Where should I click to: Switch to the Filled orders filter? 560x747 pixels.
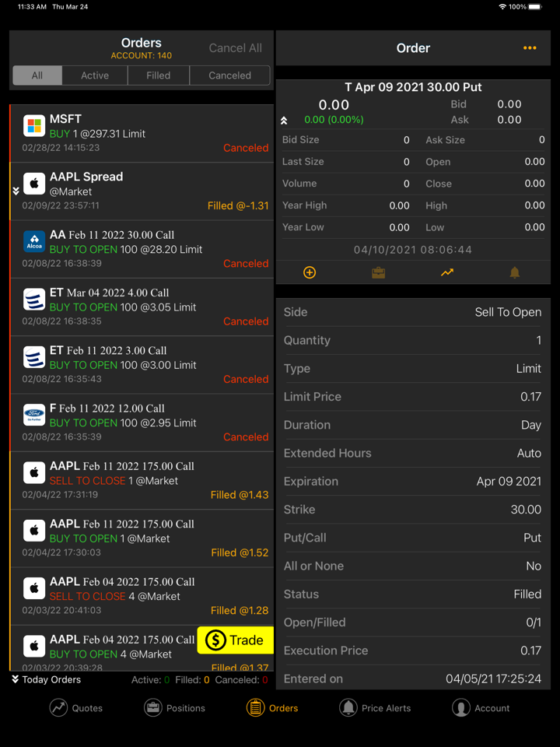tap(159, 75)
